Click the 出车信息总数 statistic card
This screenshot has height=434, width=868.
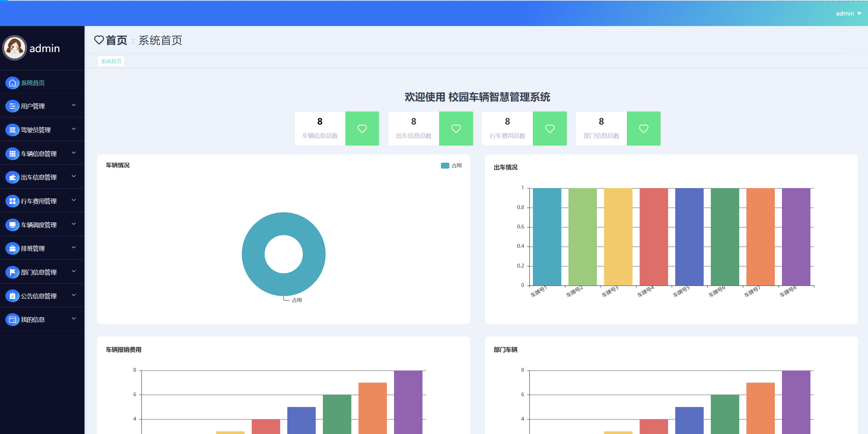[413, 128]
